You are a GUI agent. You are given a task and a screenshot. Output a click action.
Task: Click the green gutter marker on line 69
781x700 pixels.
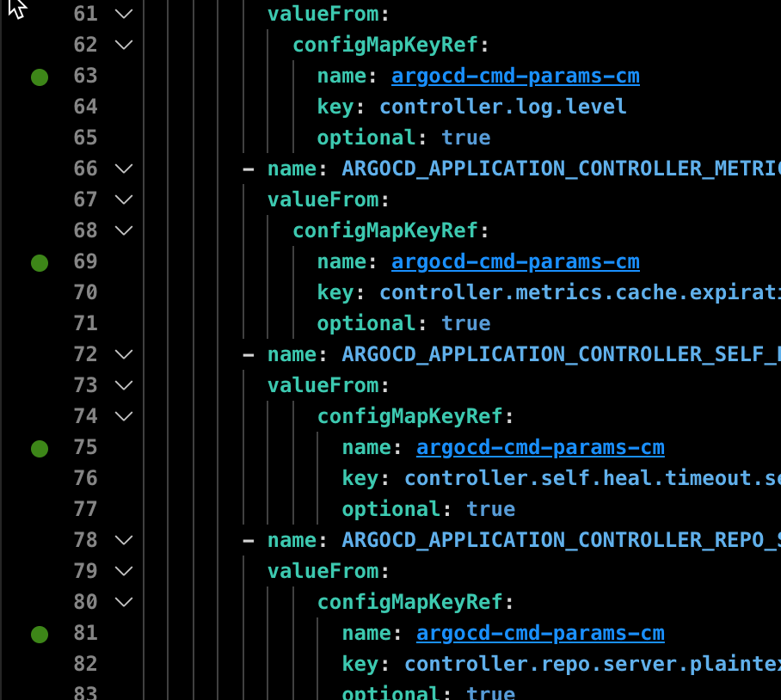(40, 263)
